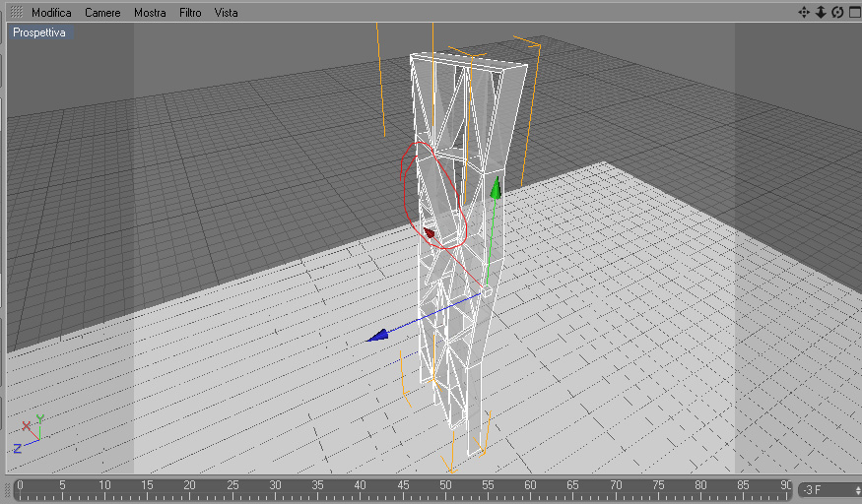The image size is (862, 504).
Task: Select the viewport move camera icon
Action: click(x=804, y=12)
